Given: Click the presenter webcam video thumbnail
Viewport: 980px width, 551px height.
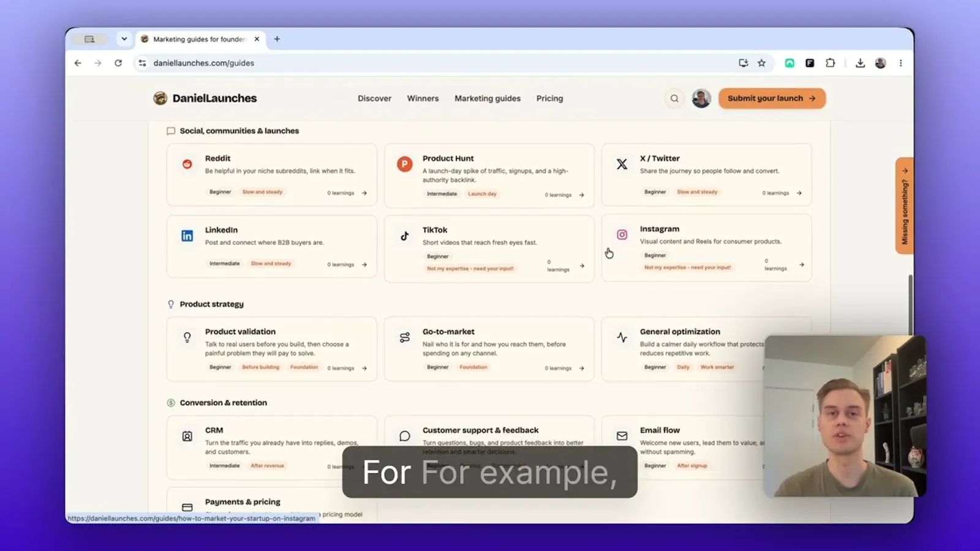Looking at the screenshot, I should coord(845,416).
